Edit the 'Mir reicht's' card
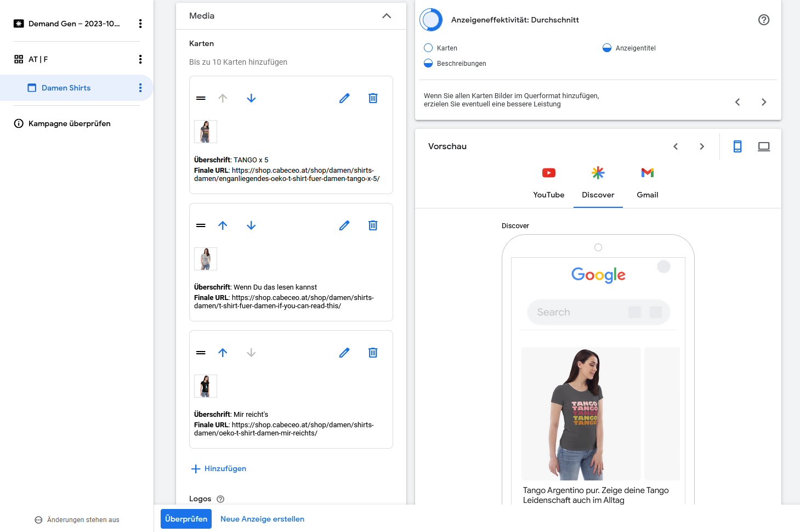 click(344, 353)
